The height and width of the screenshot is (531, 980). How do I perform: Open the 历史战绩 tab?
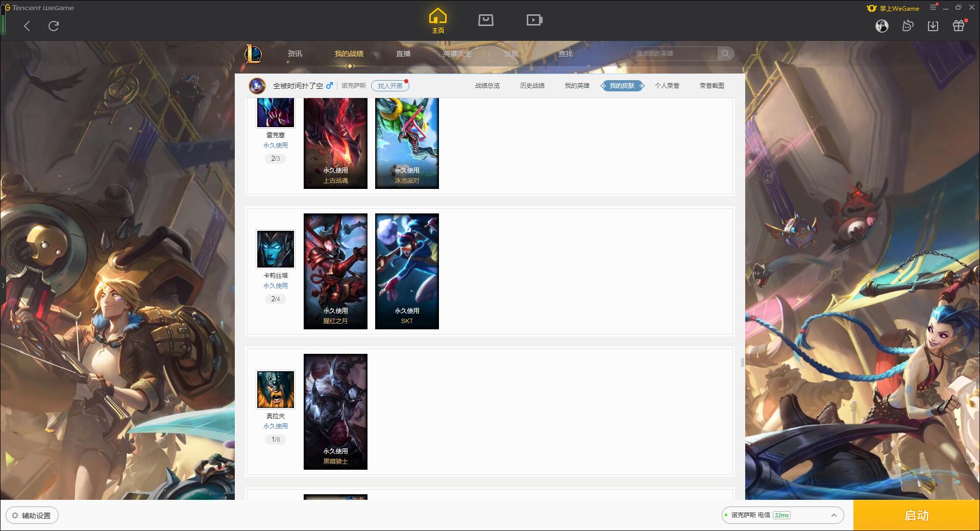[x=532, y=86]
